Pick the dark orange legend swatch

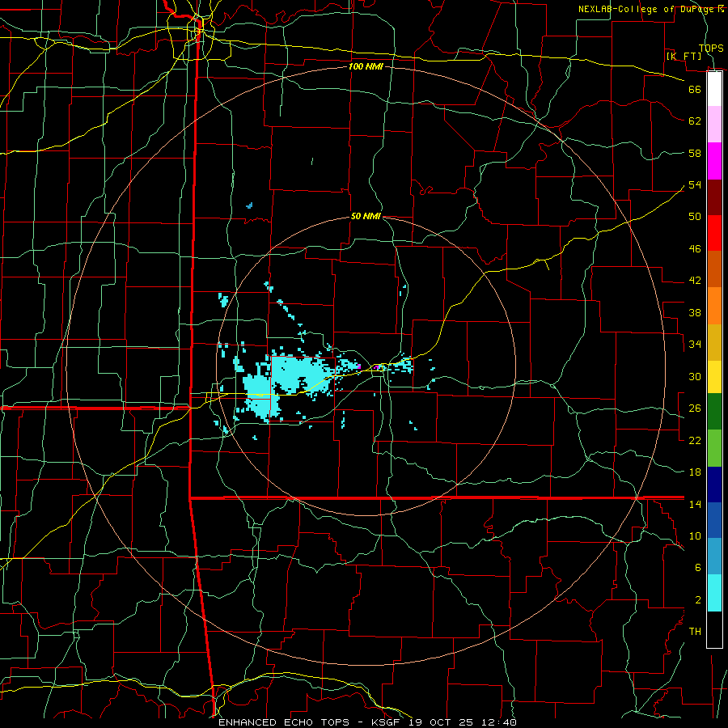coord(714,269)
